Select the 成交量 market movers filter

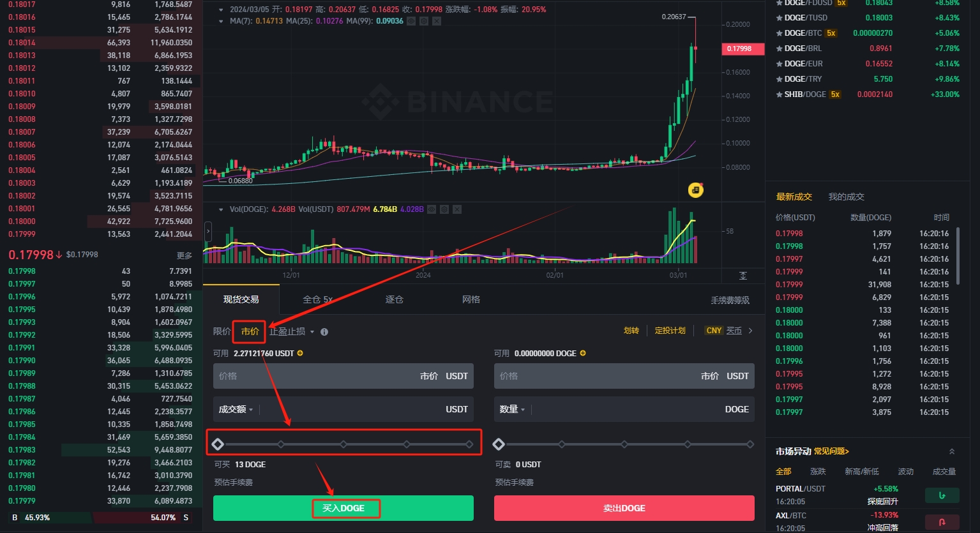[944, 471]
